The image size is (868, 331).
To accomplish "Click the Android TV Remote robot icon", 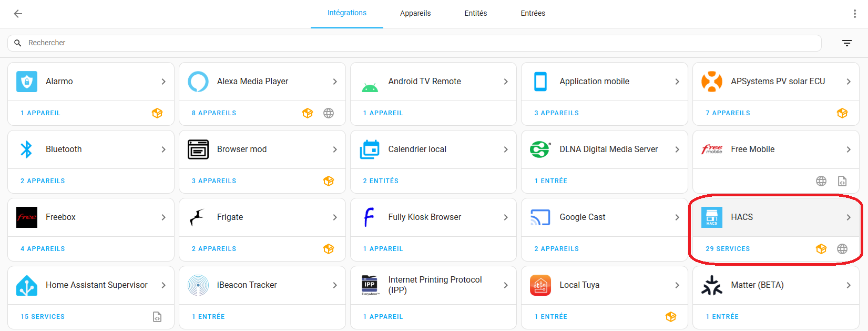I will (370, 87).
